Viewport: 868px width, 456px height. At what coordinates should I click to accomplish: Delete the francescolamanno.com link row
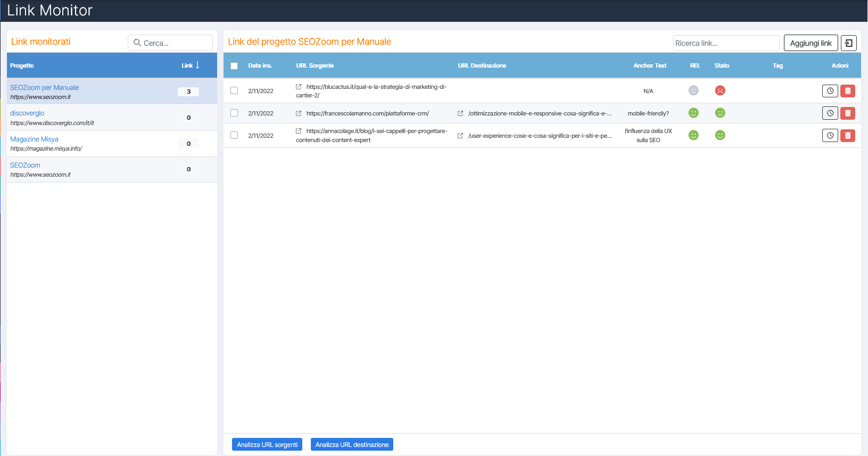(848, 113)
